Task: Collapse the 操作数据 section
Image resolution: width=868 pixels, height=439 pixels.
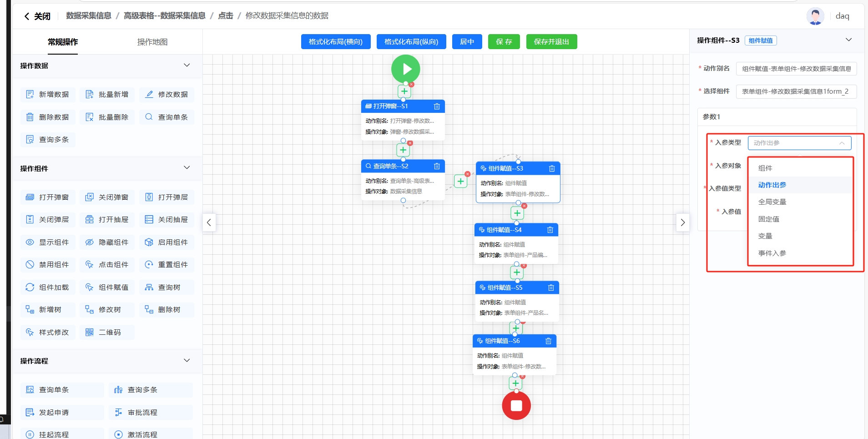Action: 187,66
